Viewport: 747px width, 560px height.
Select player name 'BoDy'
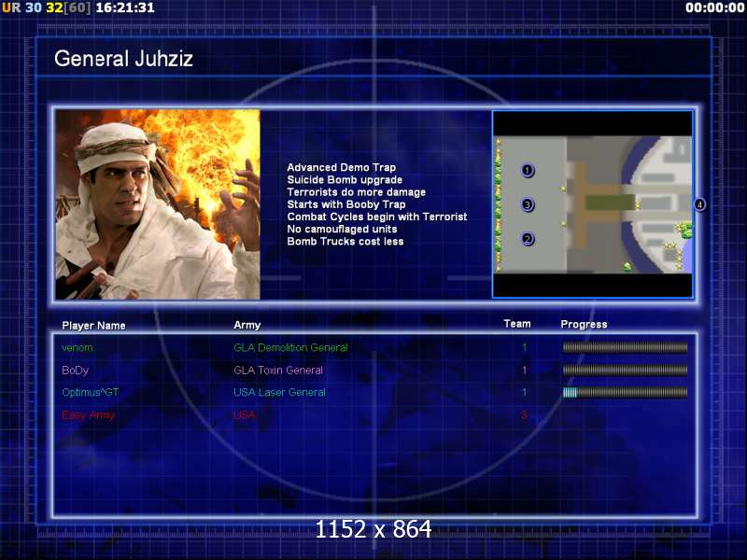[76, 371]
